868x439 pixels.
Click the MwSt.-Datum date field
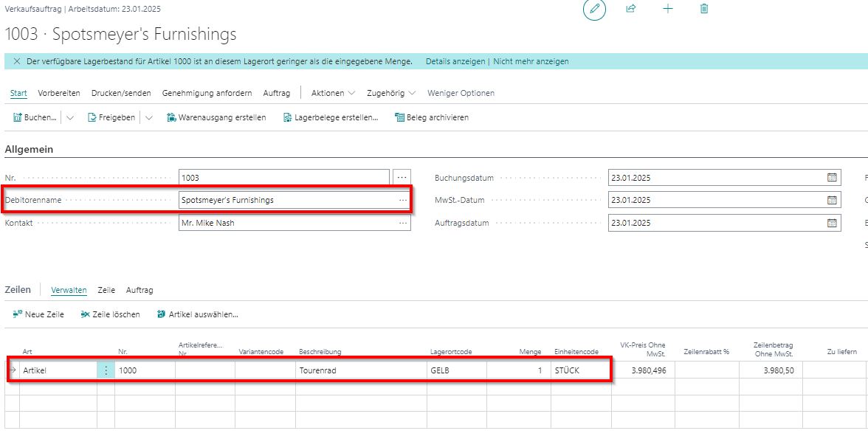724,200
